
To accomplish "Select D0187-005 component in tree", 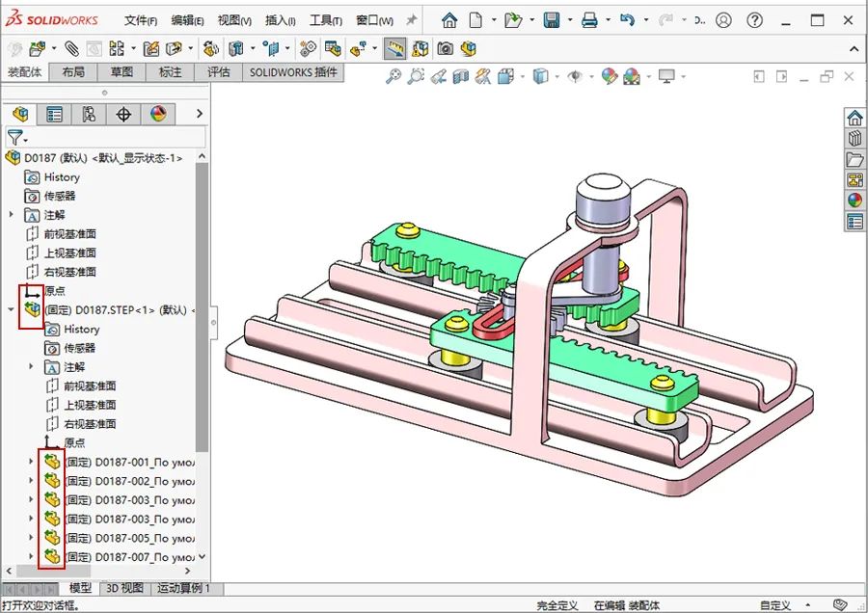I will (129, 538).
